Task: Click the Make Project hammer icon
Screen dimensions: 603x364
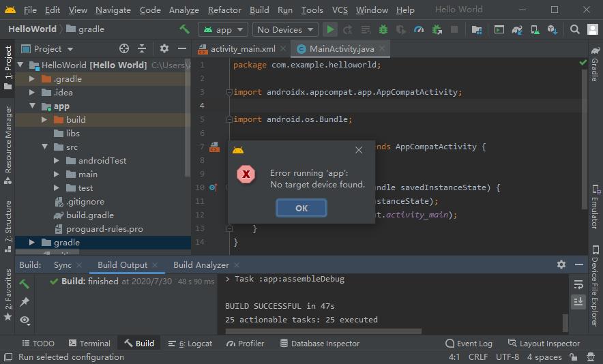Action: pos(185,29)
